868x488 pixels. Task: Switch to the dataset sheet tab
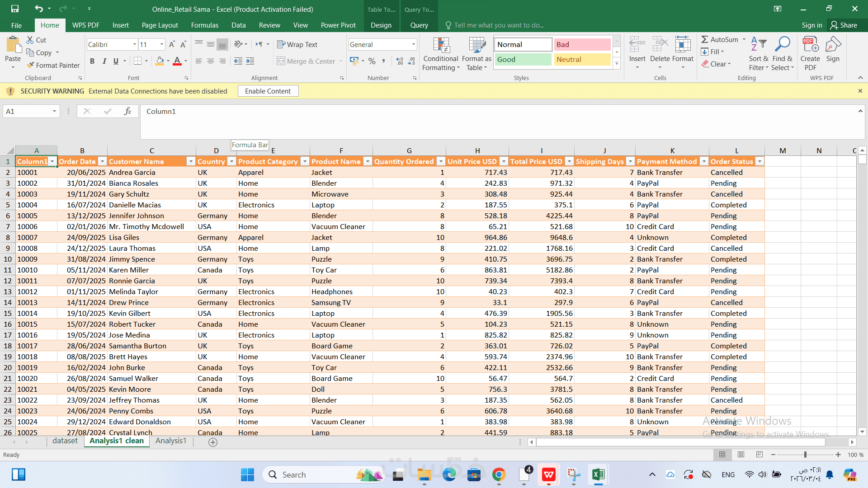65,441
